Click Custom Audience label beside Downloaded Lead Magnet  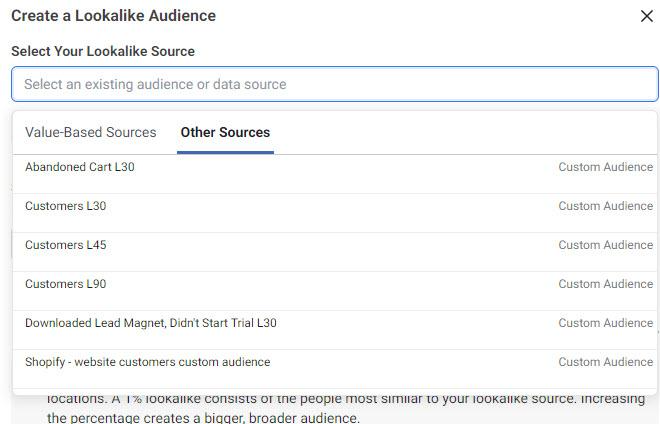[605, 323]
